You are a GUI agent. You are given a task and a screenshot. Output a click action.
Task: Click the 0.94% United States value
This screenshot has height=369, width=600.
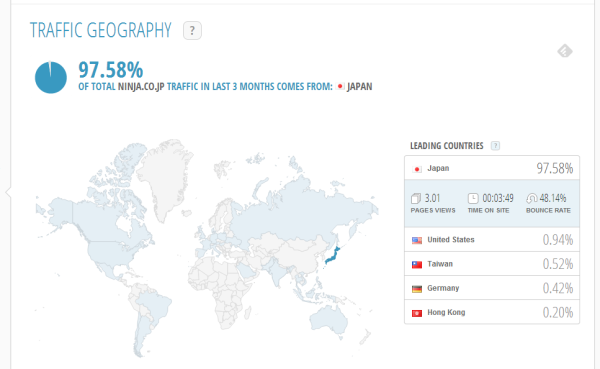558,240
